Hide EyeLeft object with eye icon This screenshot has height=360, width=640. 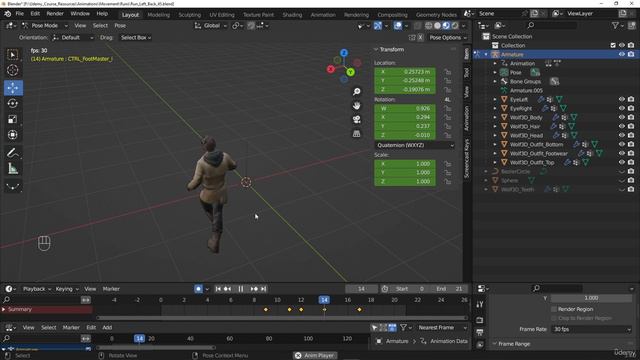622,99
